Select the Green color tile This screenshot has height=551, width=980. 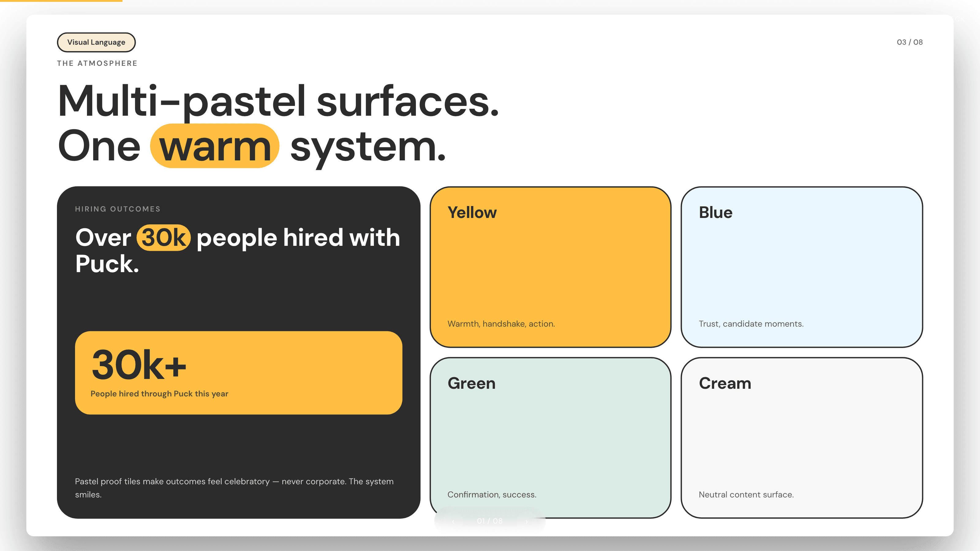(550, 438)
